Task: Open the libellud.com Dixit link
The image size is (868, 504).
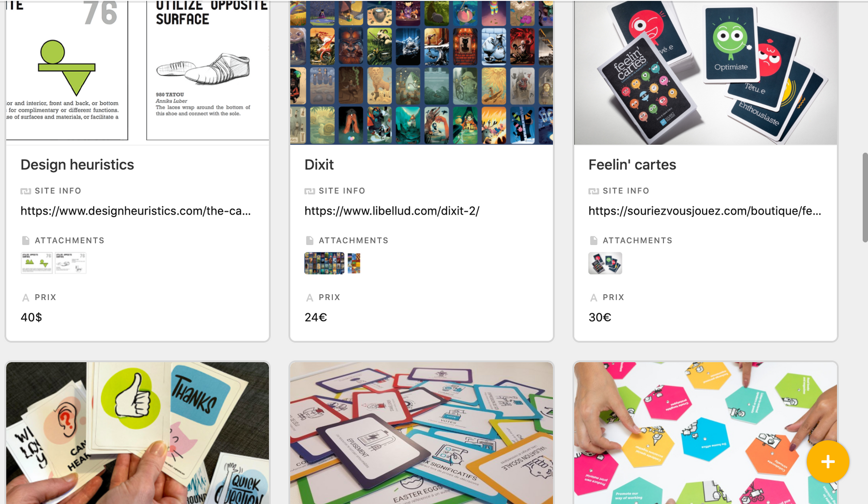Action: coord(392,211)
